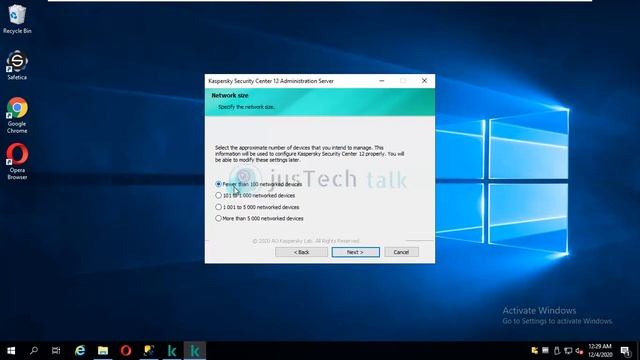640x360 pixels.
Task: Open the taskbar clock showing 12:29 AM
Action: pyautogui.click(x=600, y=351)
